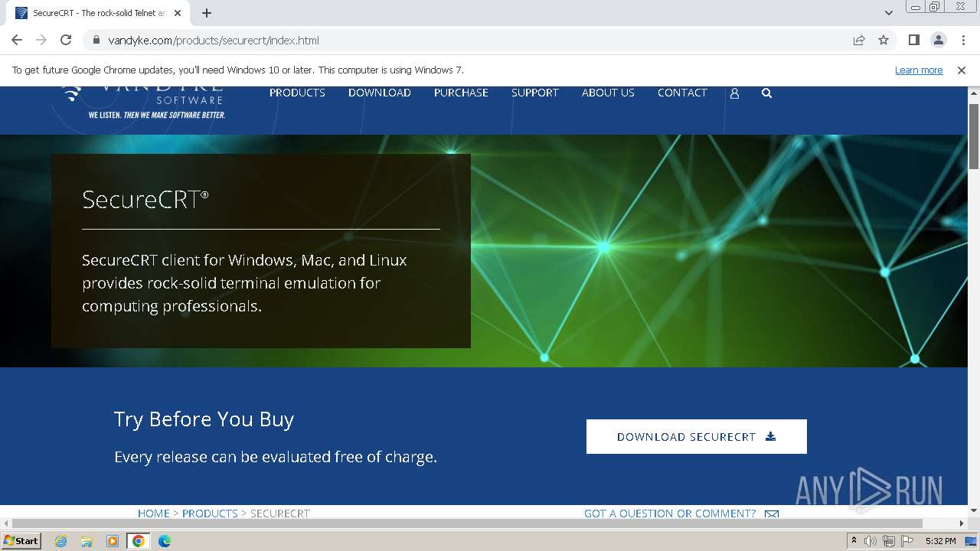
Task: Click scroll down arrow of page
Action: [x=973, y=510]
